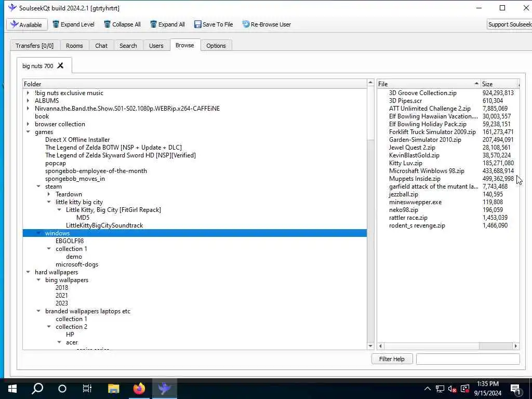Collapse the games folder arrow
The height and width of the screenshot is (399, 532).
tap(28, 131)
